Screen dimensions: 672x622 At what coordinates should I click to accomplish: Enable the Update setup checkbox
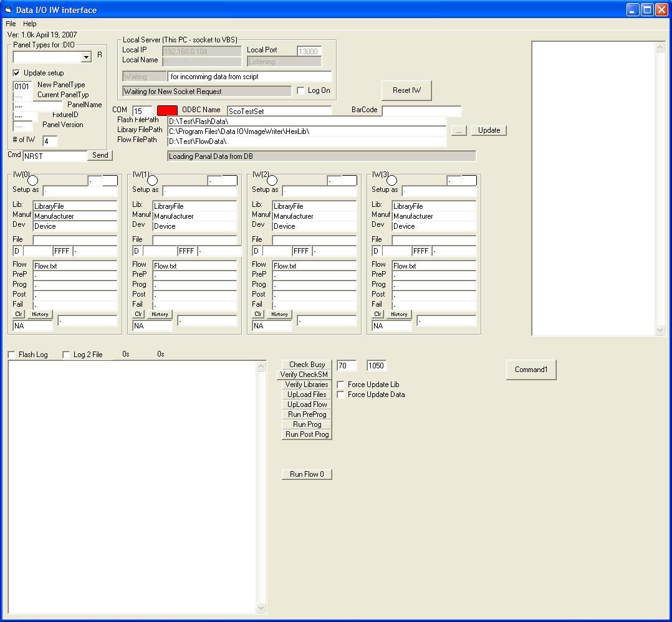[x=17, y=73]
